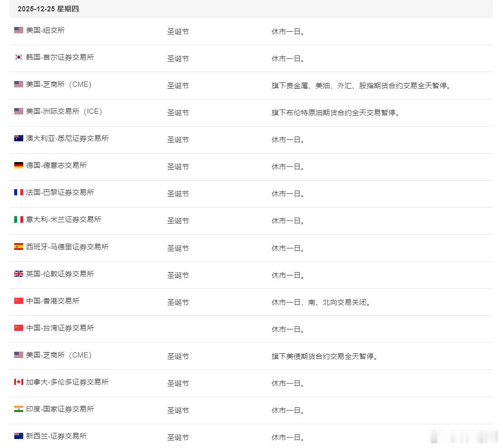The image size is (503, 448).
Task: Select 加拿大-多伦多证券交易所 exchange name
Action: pos(67,382)
